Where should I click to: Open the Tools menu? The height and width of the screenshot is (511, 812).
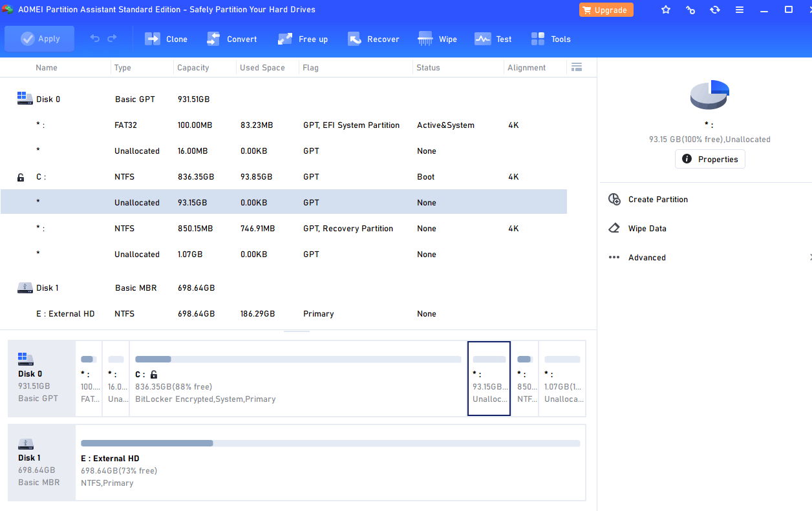point(551,39)
